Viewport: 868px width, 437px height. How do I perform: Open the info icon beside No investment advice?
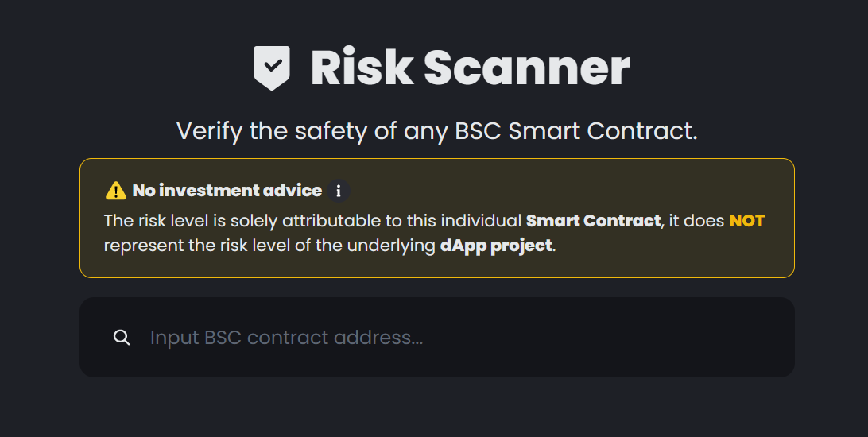tap(339, 191)
